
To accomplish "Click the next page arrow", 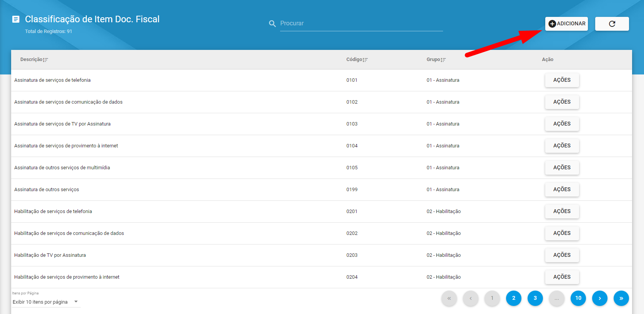I will click(600, 298).
